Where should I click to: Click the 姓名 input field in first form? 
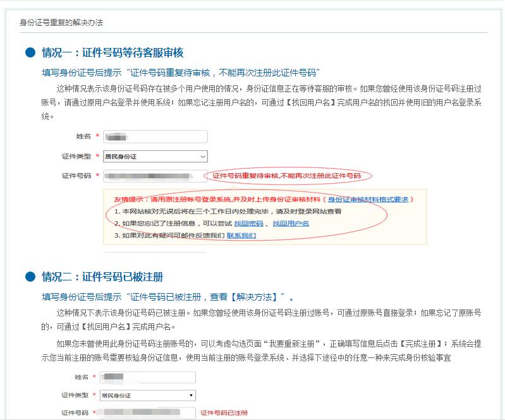155,136
